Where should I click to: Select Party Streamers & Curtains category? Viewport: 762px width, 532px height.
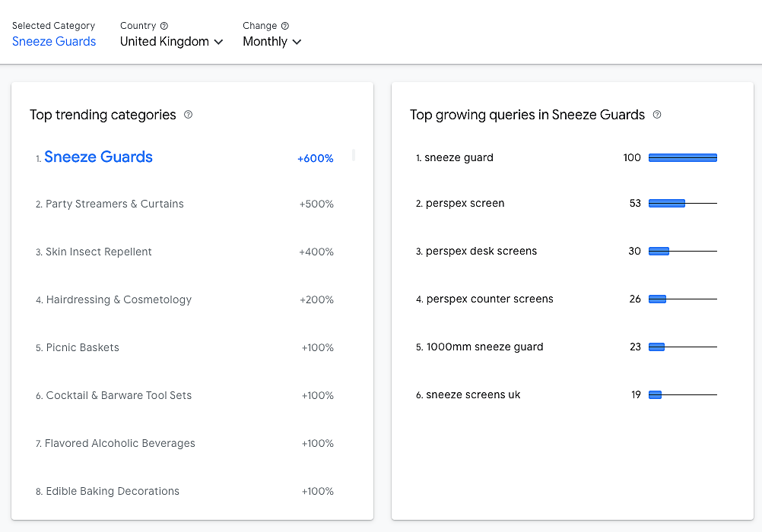(x=115, y=204)
